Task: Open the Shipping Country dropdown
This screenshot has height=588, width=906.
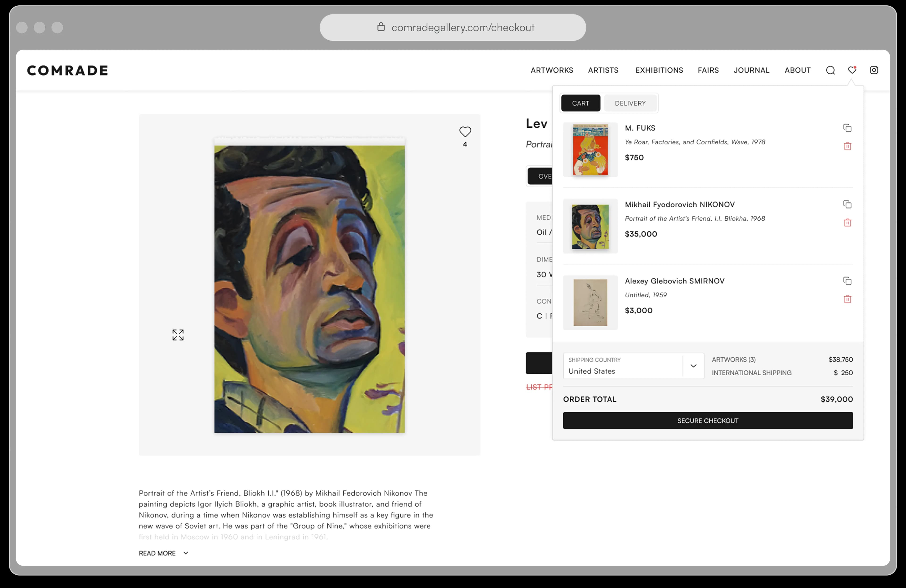Action: (x=633, y=366)
